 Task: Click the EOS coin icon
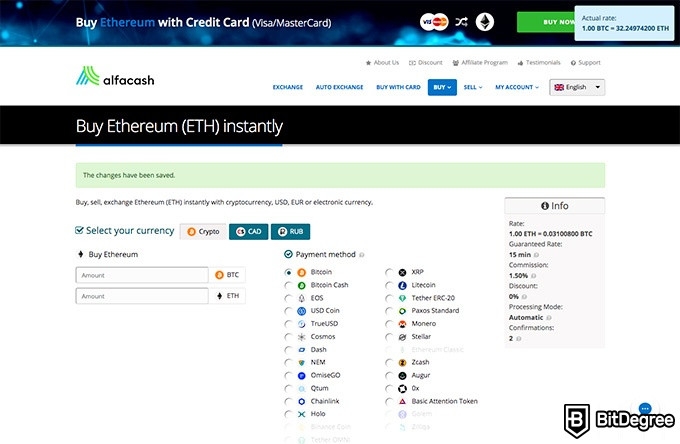coord(301,298)
